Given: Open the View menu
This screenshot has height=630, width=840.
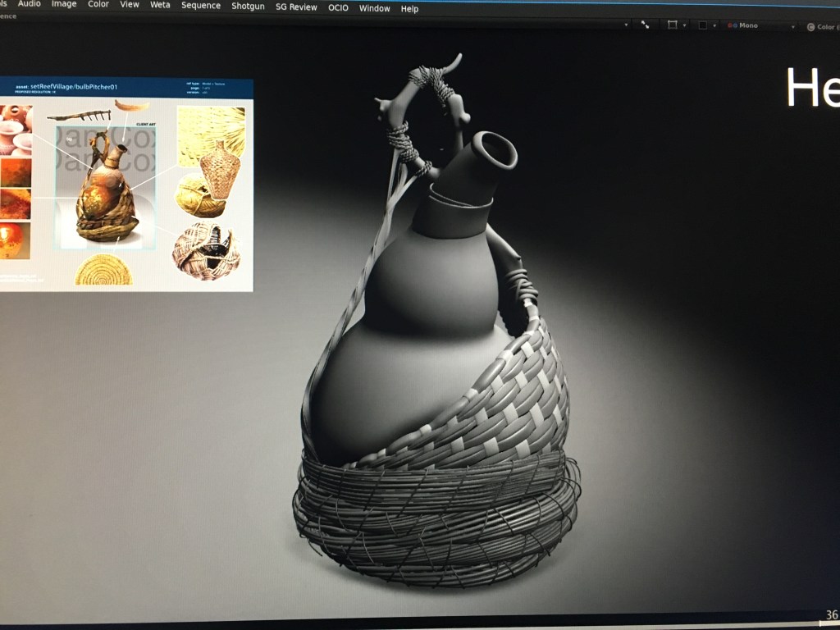Looking at the screenshot, I should [130, 5].
